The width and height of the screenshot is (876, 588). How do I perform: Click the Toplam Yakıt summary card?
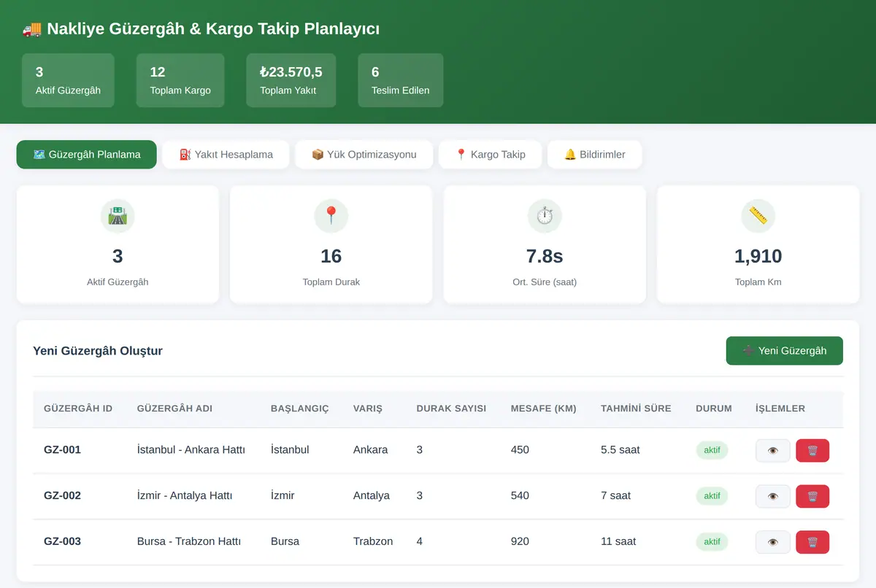pos(291,80)
